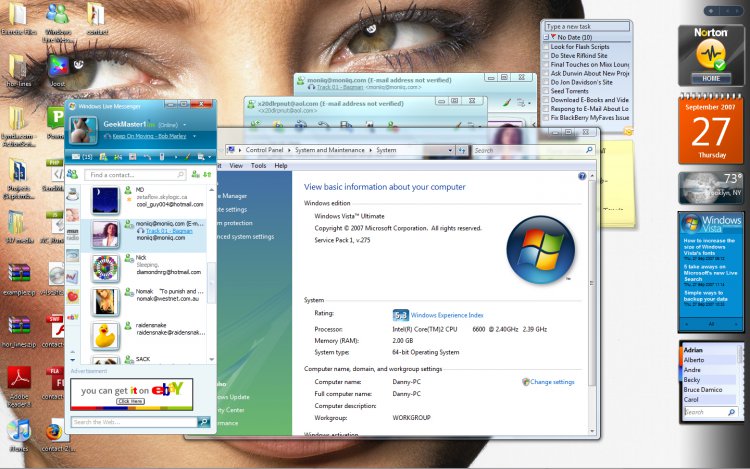750x469 pixels.
Task: Collapse the No Date (10) task group
Action: (x=546, y=37)
